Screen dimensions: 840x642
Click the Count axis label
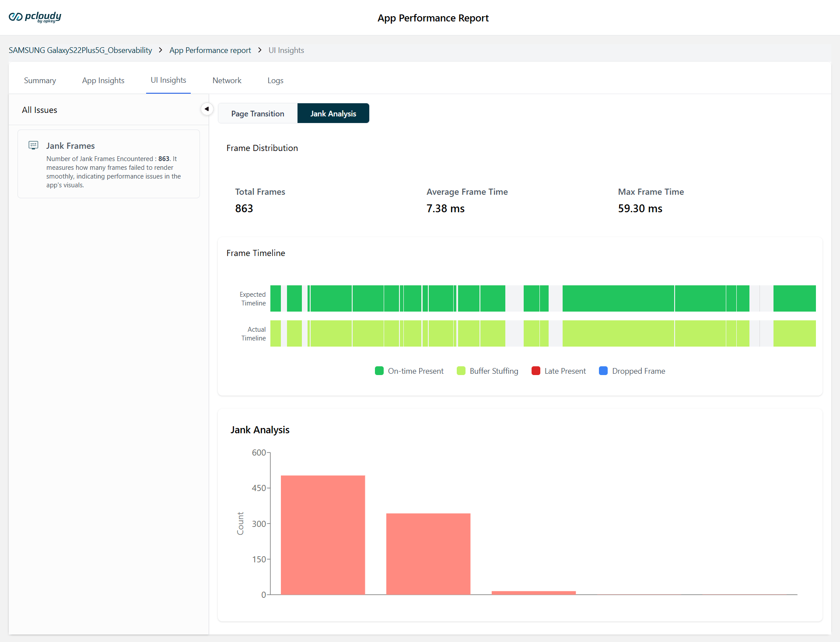coord(240,523)
